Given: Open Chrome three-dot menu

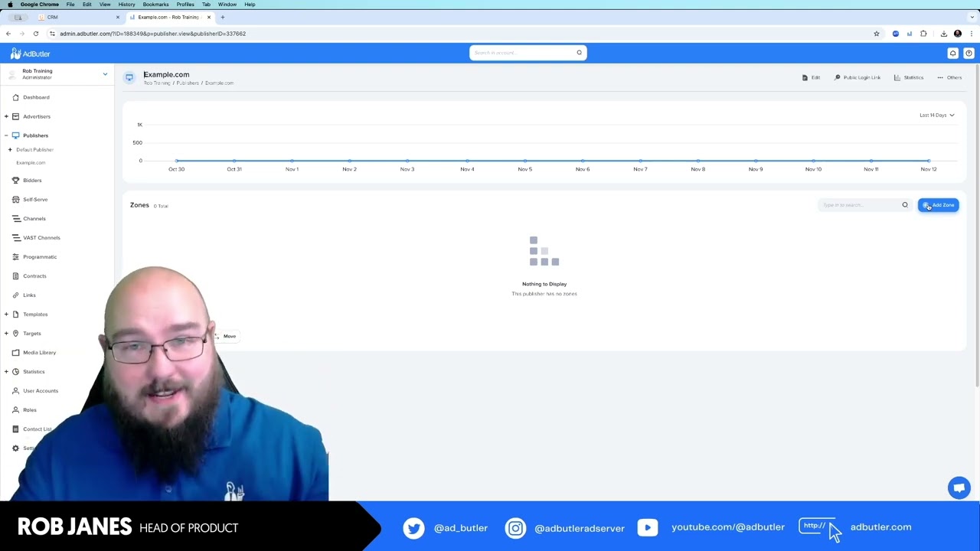Looking at the screenshot, I should point(972,34).
